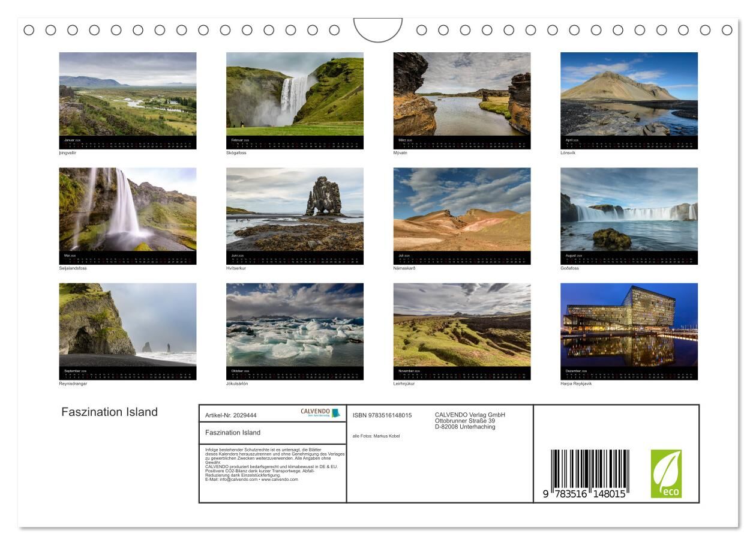Select the Hvítserkur rock photo

(x=295, y=209)
